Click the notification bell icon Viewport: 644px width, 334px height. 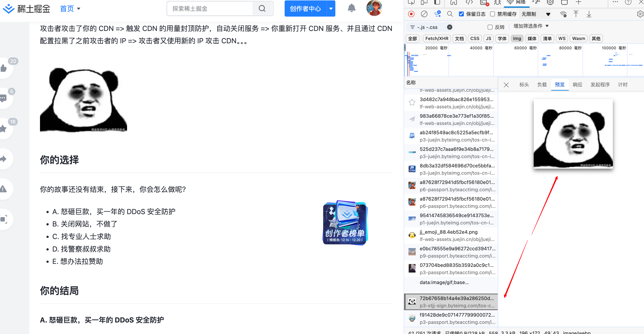point(351,8)
